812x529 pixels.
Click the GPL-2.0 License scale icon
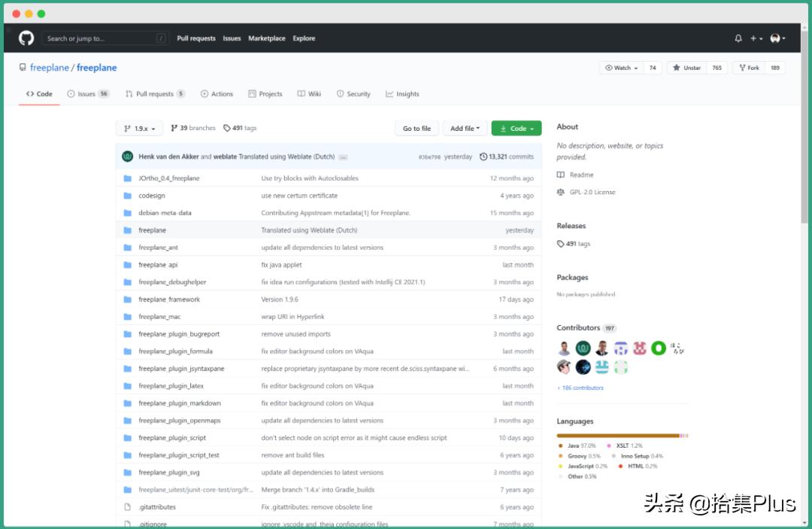point(561,192)
